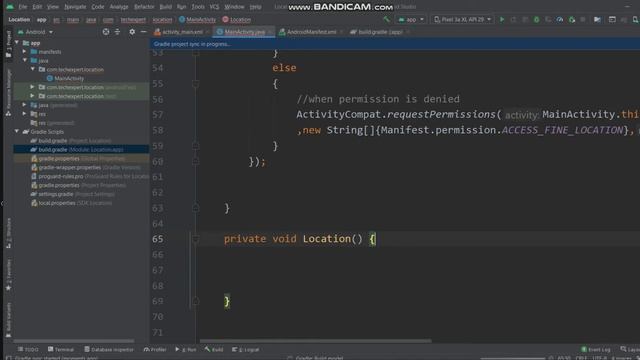Open the Profile app gauge icon
The height and width of the screenshot is (360, 640).
click(x=560, y=20)
